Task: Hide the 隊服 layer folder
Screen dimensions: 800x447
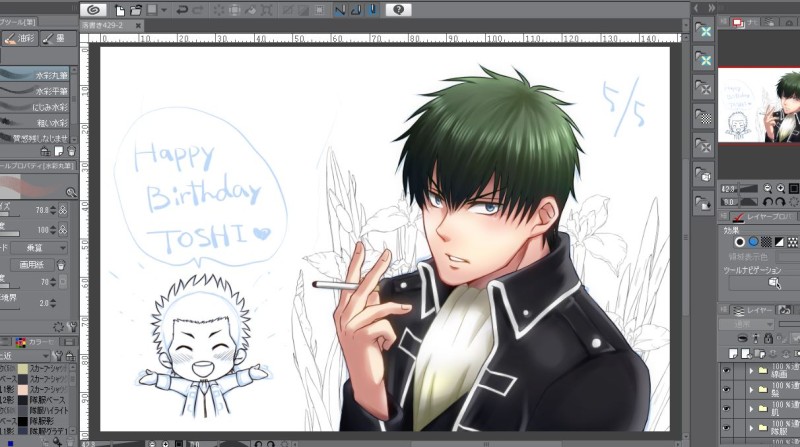Action: (x=727, y=428)
